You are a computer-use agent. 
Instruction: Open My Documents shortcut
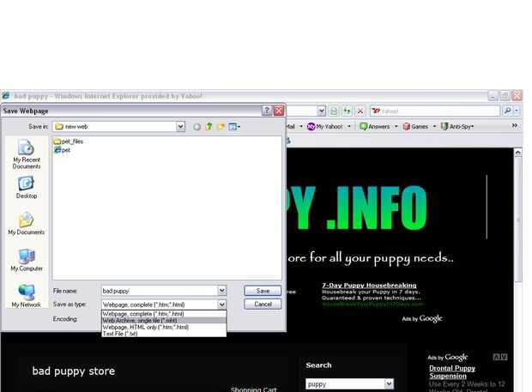pos(27,224)
